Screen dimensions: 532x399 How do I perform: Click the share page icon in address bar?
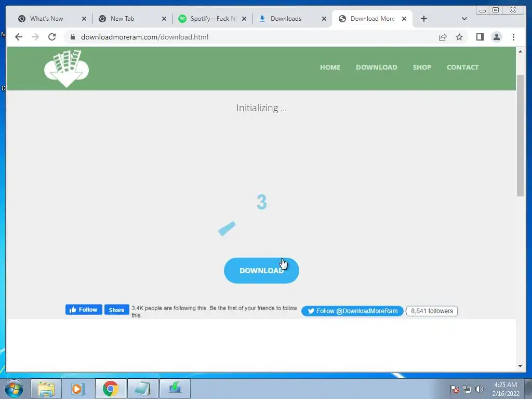(443, 37)
